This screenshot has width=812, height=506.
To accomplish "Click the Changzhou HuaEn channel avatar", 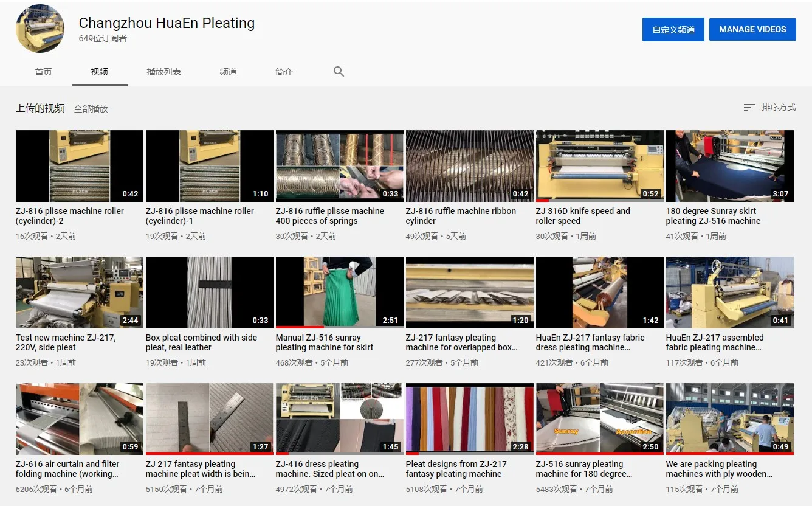I will pyautogui.click(x=40, y=29).
